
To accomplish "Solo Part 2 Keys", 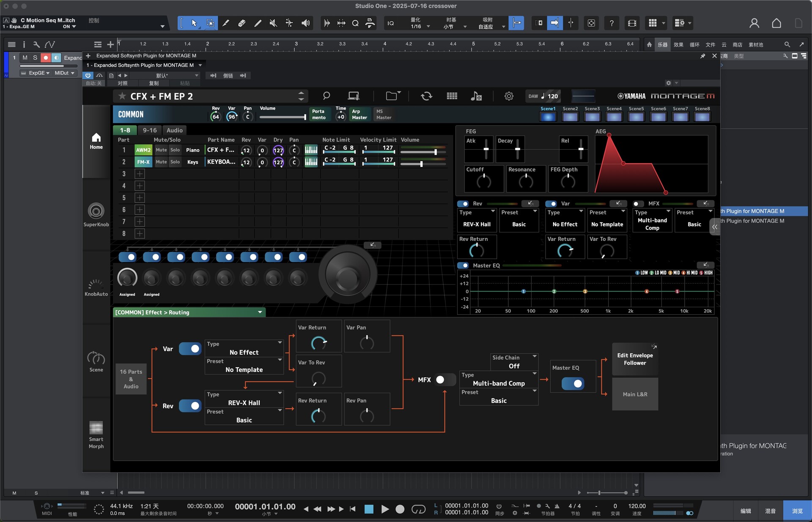I will [175, 162].
